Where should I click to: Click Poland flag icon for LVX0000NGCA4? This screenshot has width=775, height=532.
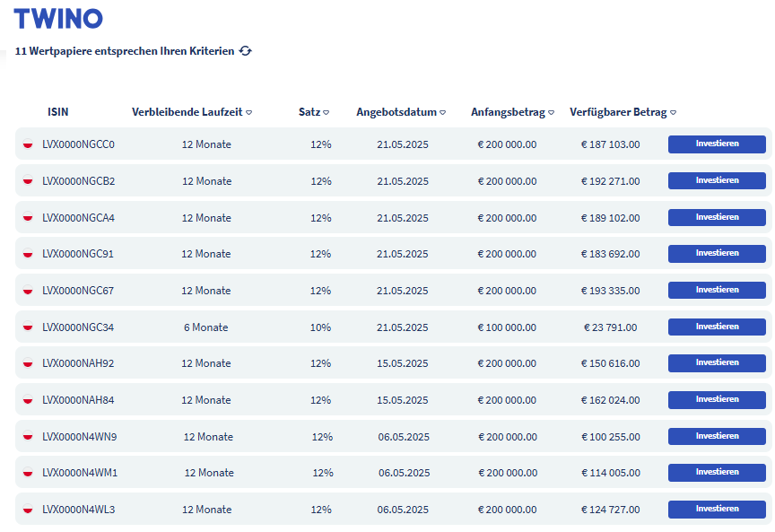pos(28,217)
